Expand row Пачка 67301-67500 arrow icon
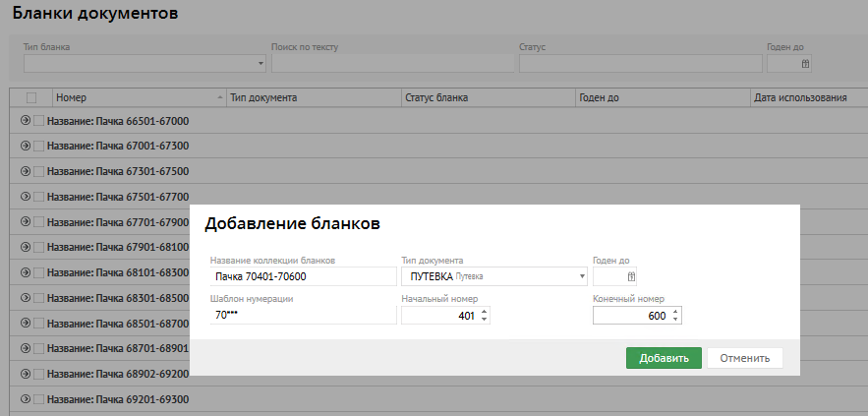868x416 pixels. (26, 171)
